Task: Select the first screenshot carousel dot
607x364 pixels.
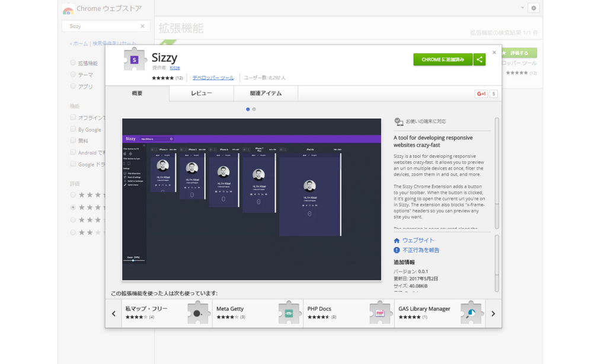Action: point(248,109)
